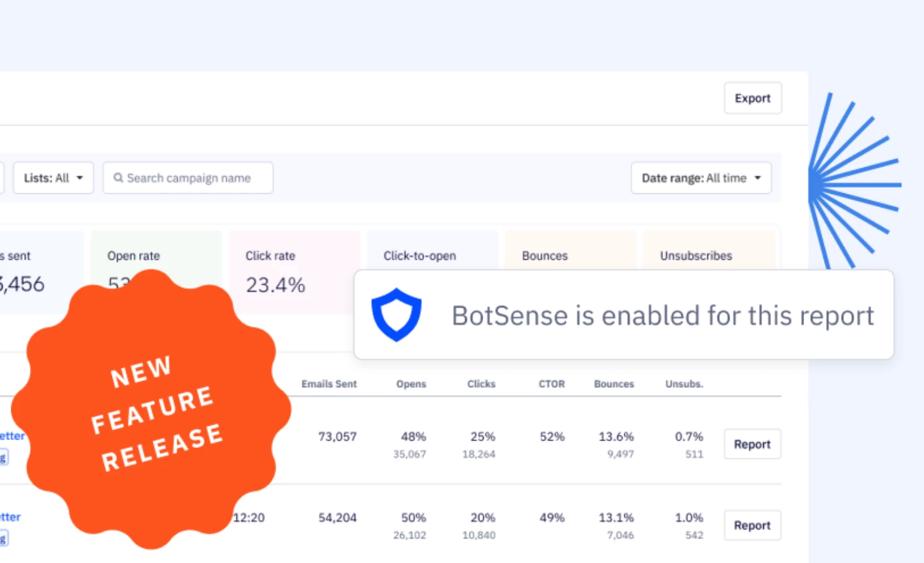
Task: Click Report for the first campaign row
Action: click(752, 444)
